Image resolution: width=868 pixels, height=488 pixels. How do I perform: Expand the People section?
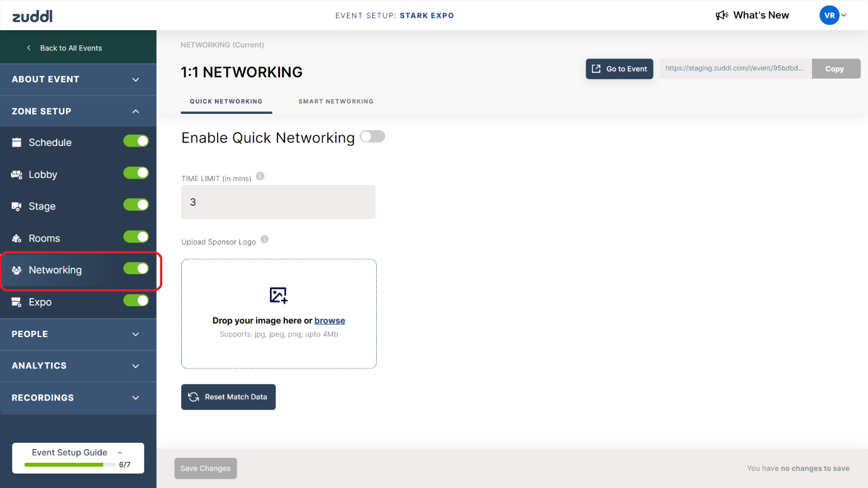(78, 334)
